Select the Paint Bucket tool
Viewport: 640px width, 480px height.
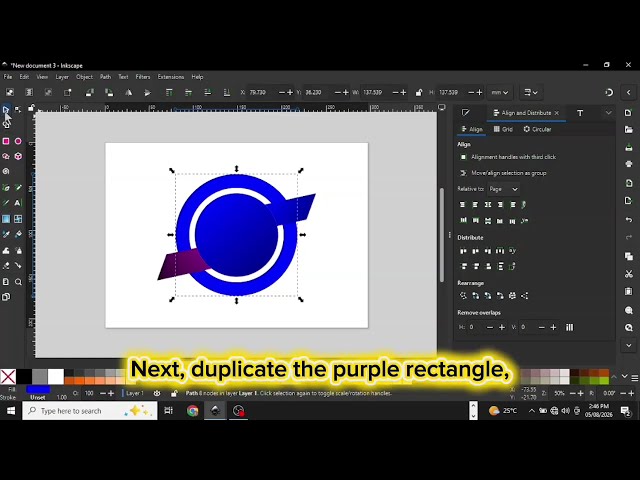(18, 234)
